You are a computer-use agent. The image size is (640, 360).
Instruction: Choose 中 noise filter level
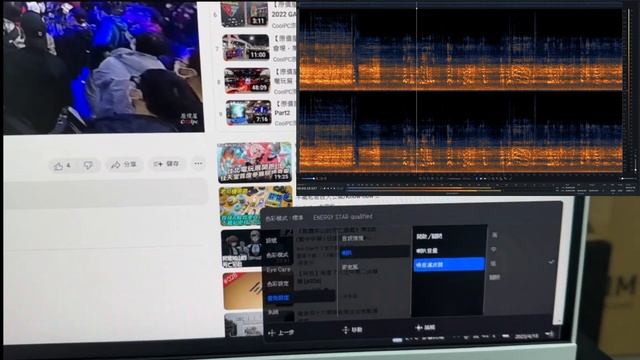pos(494,249)
